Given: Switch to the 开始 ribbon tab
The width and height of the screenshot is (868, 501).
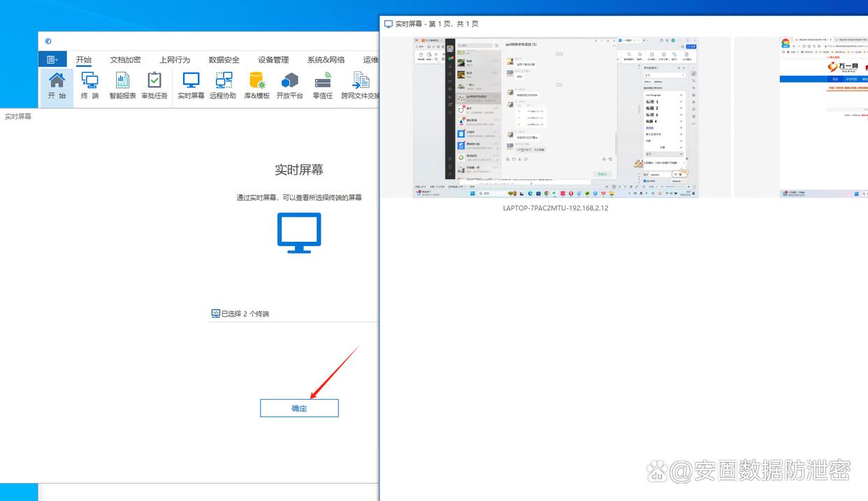Looking at the screenshot, I should click(x=84, y=59).
